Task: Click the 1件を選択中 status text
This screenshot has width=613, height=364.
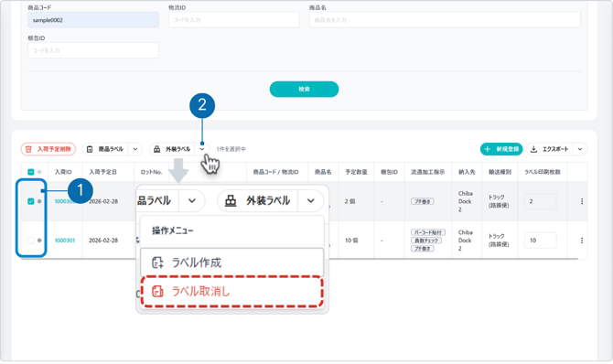Action: (x=231, y=149)
